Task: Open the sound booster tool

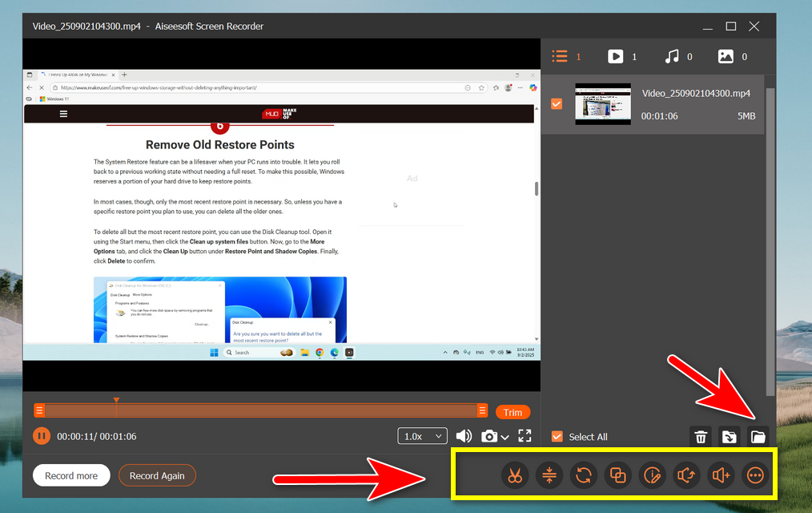Action: pos(721,475)
